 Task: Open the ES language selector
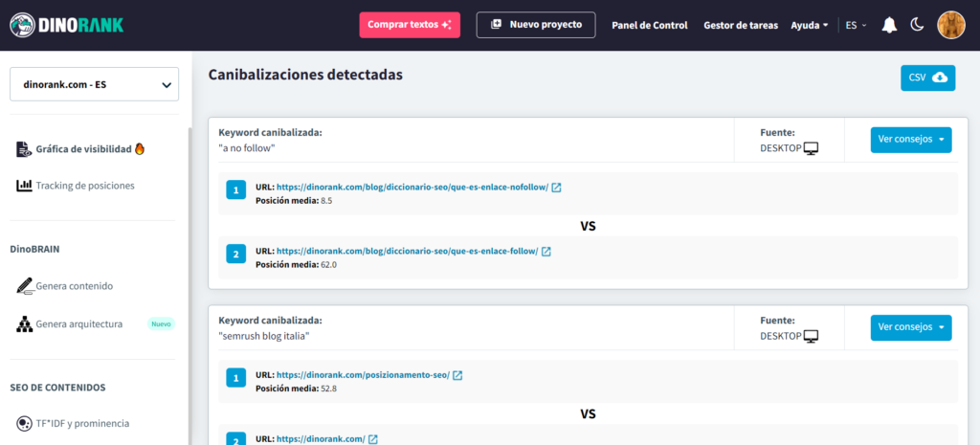pos(856,25)
